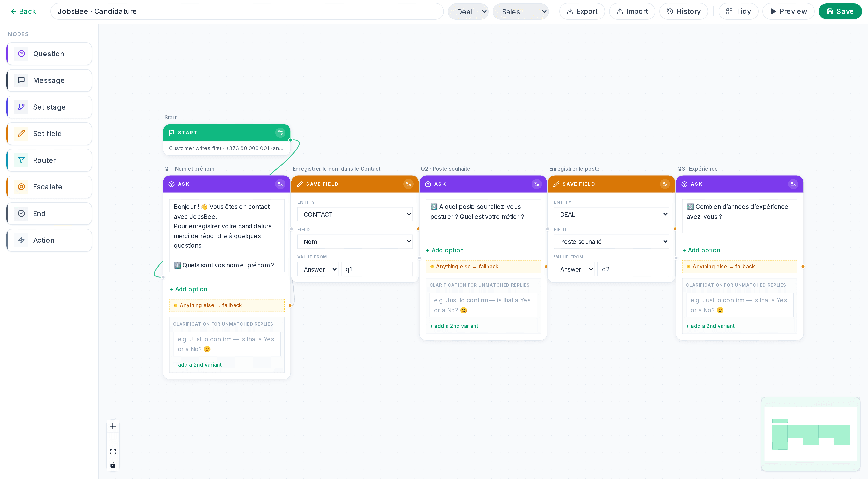Open the Answer dropdown beside q1

point(318,269)
